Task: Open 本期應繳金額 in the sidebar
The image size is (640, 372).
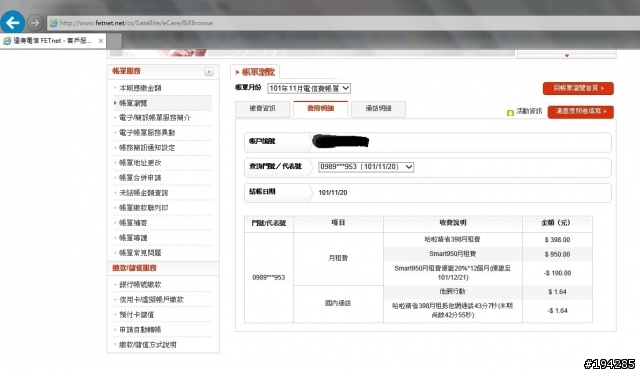Action: pyautogui.click(x=140, y=88)
